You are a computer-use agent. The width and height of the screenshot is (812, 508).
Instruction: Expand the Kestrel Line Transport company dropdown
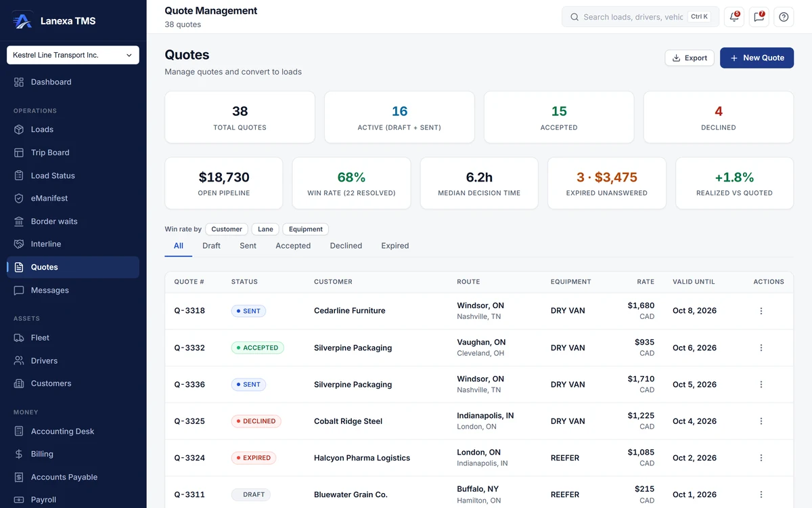coord(73,55)
